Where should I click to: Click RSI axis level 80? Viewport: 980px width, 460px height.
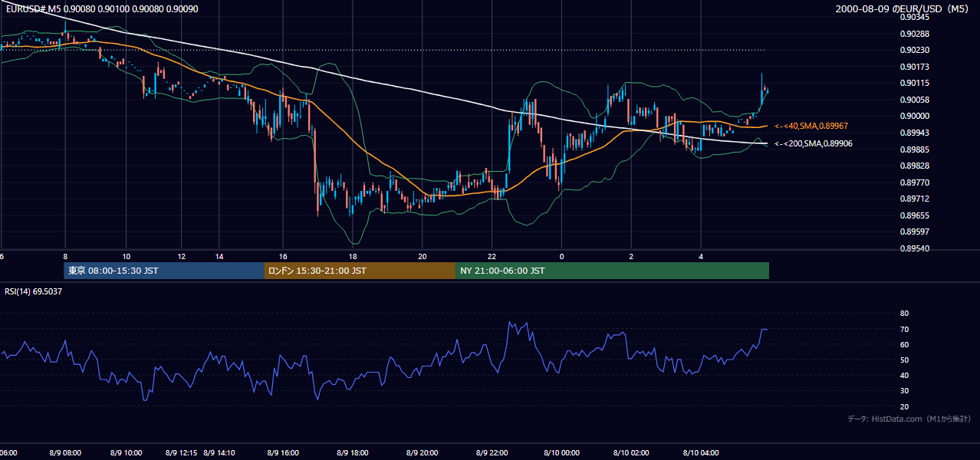[904, 314]
